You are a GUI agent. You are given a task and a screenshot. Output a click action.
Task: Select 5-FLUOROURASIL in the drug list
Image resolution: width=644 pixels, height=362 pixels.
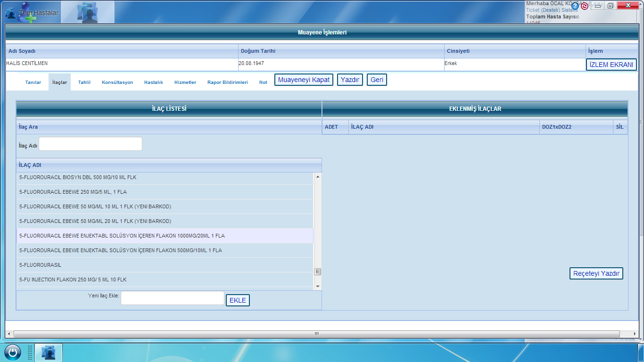[x=41, y=265]
